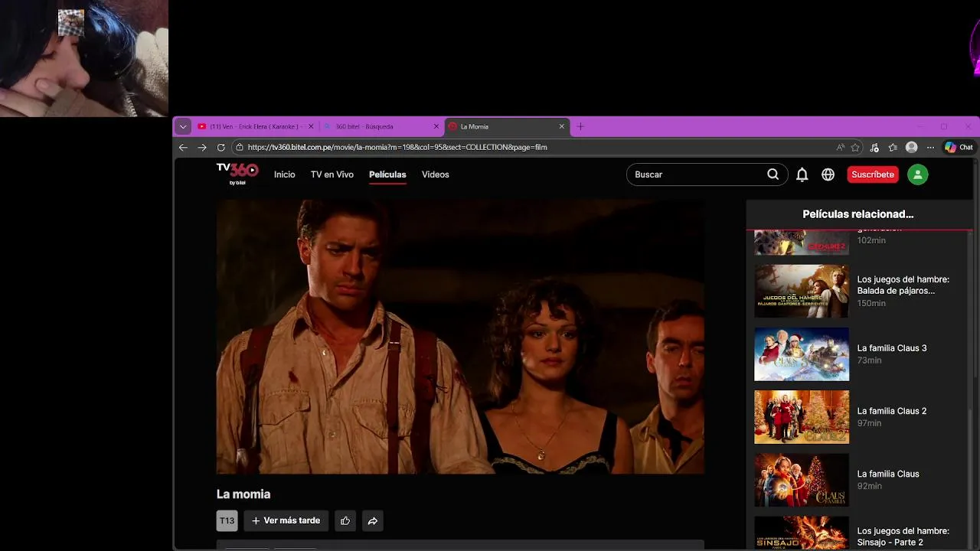This screenshot has width=980, height=551.
Task: Open La familia Claus 3 thumbnail
Action: point(802,354)
